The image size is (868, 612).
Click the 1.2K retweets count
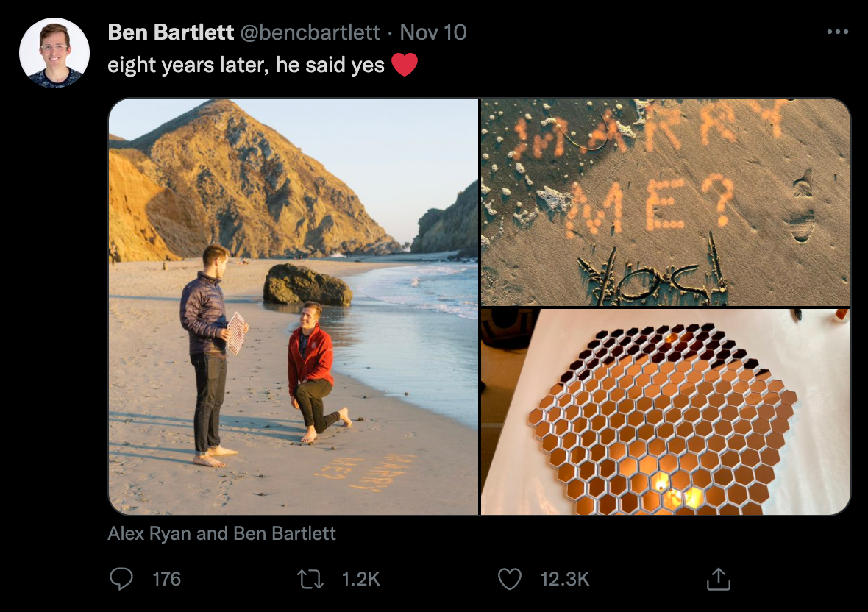click(360, 579)
